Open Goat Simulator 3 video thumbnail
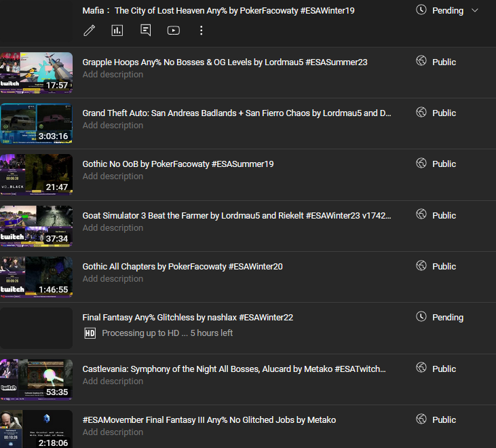The height and width of the screenshot is (448, 496). [x=37, y=226]
